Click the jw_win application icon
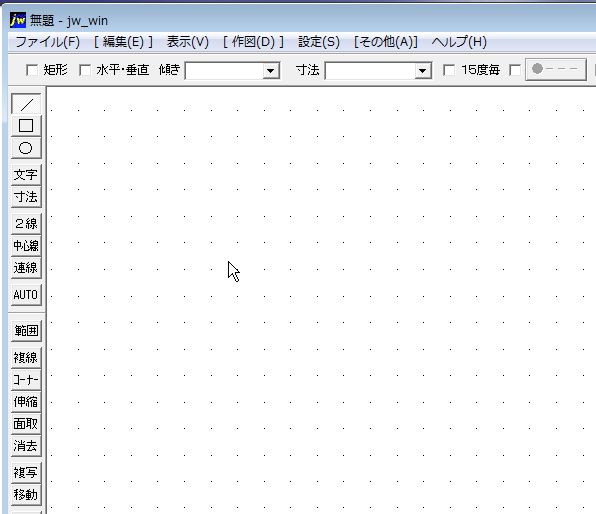Viewport: 596px width, 514px height. pos(18,20)
